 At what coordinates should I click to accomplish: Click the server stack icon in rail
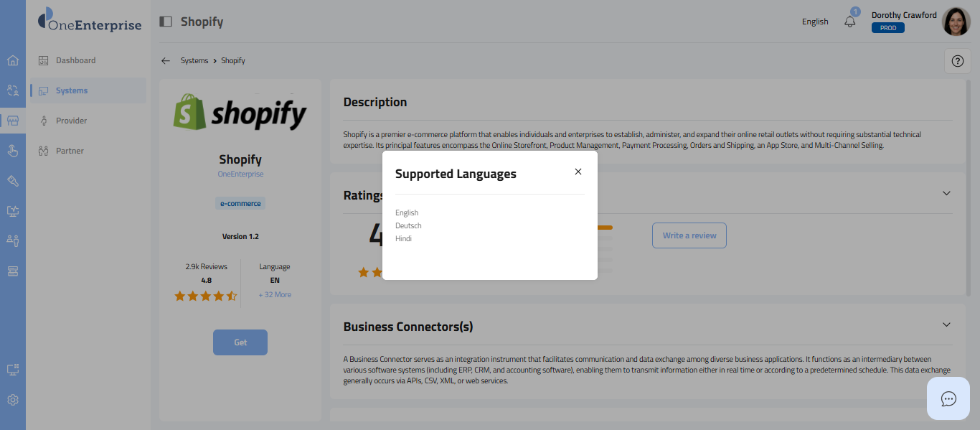pyautogui.click(x=12, y=271)
